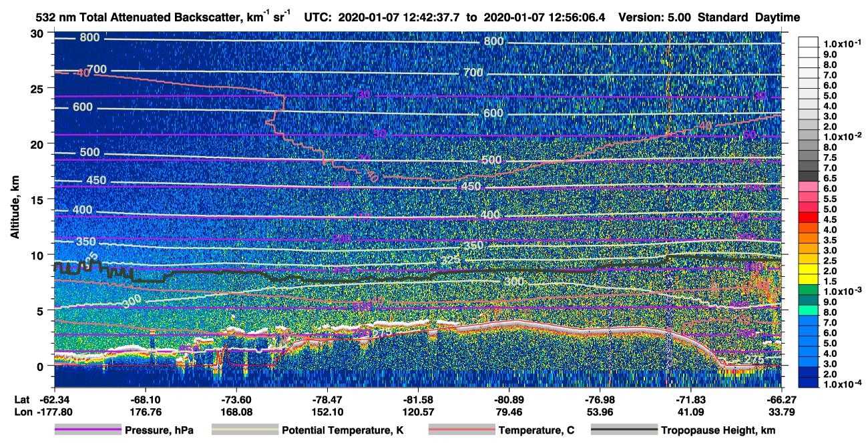Screen dimensions: 868x445
Task: Click the 'Pressure, hPa' legend label
Action: 159,431
